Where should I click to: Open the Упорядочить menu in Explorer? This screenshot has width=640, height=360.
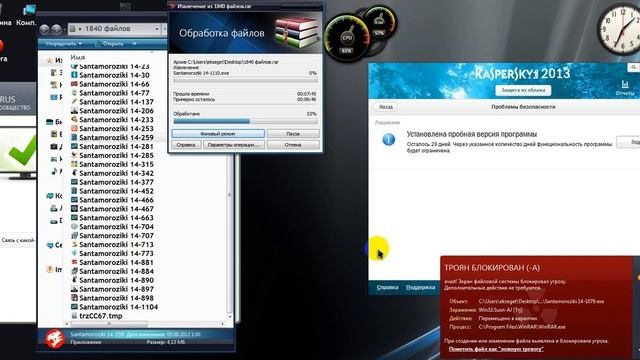pos(63,43)
